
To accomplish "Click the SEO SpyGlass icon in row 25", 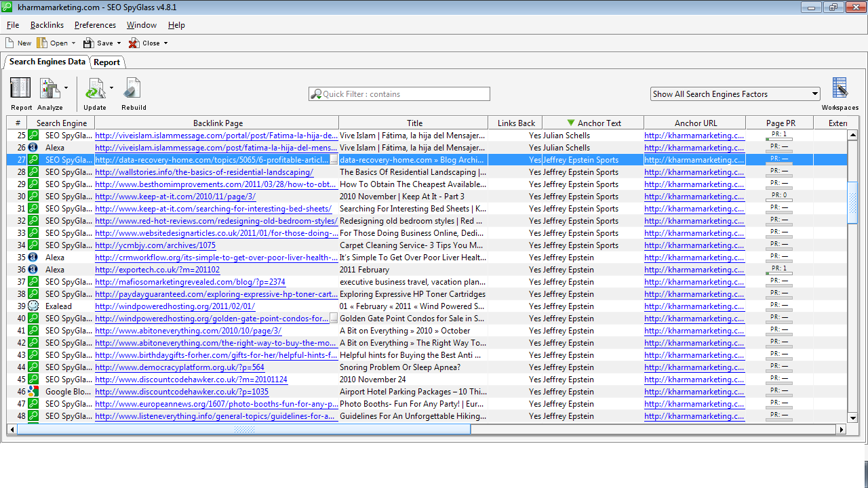I will coord(33,135).
